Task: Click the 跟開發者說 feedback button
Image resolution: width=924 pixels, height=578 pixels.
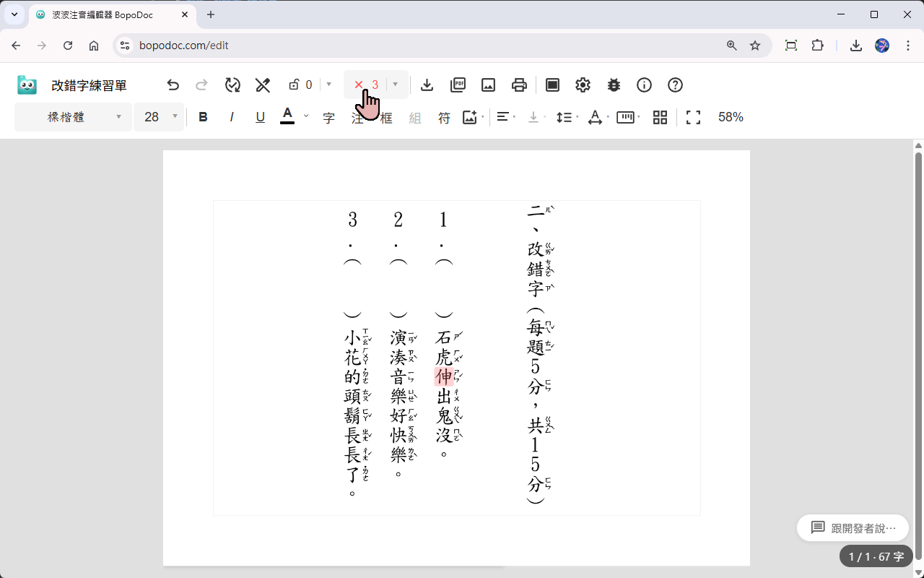Action: point(853,527)
